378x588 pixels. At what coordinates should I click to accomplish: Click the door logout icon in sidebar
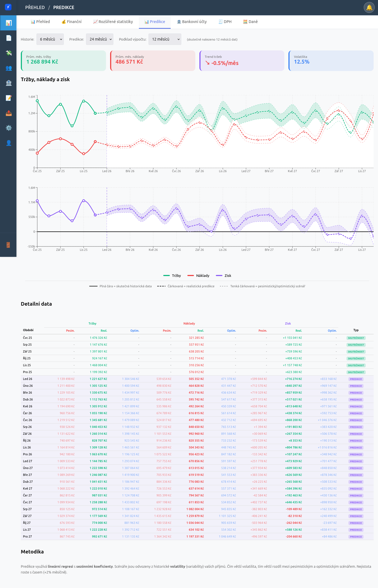(x=8, y=245)
